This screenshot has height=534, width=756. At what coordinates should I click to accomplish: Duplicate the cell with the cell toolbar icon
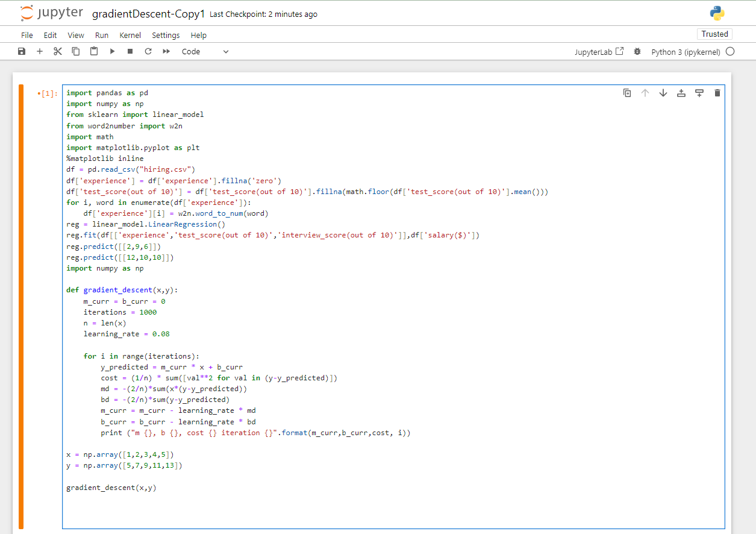(627, 93)
